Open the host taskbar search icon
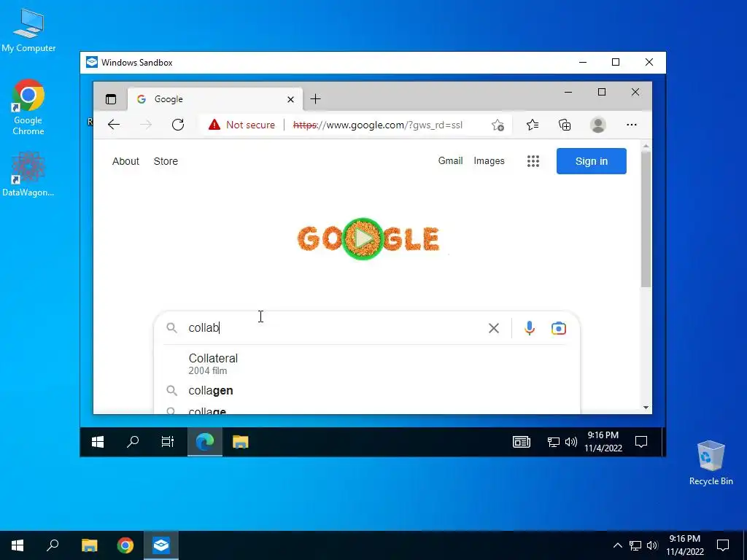Image resolution: width=747 pixels, height=560 pixels. click(53, 545)
